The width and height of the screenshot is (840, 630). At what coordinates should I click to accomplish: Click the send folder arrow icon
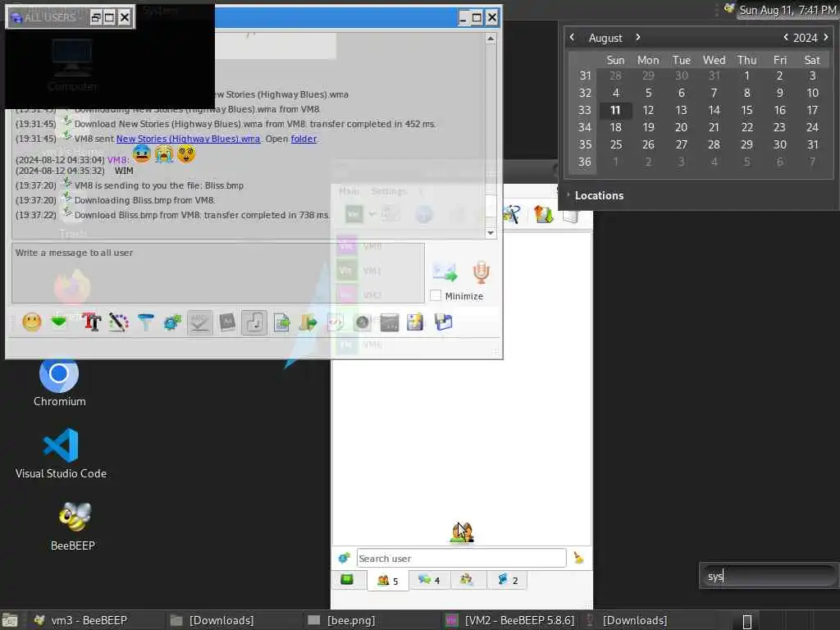[x=308, y=322]
